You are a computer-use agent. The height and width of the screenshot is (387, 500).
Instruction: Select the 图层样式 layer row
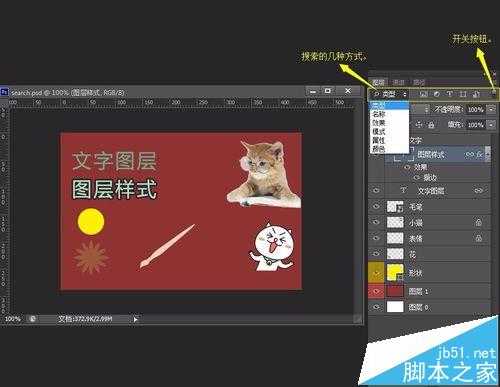tap(437, 154)
